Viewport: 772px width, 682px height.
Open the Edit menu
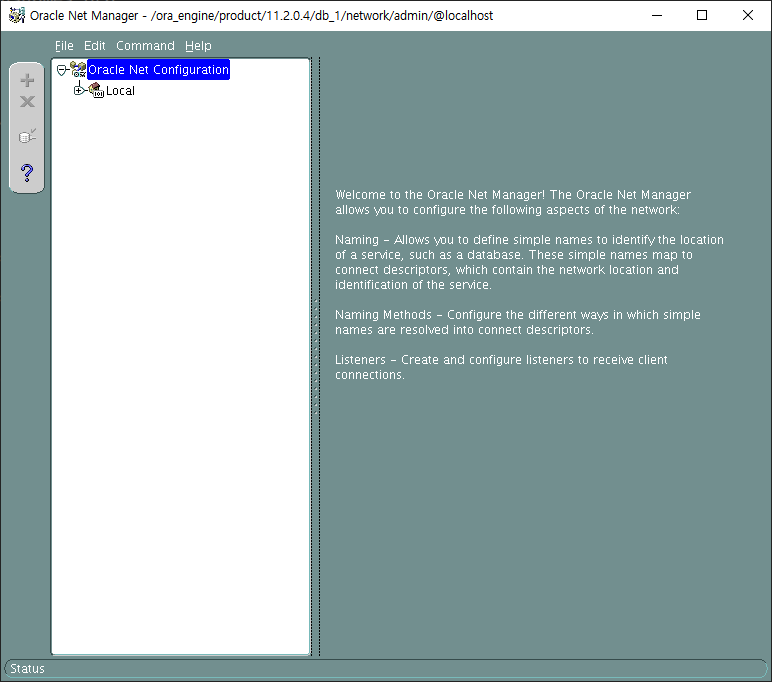pos(95,46)
